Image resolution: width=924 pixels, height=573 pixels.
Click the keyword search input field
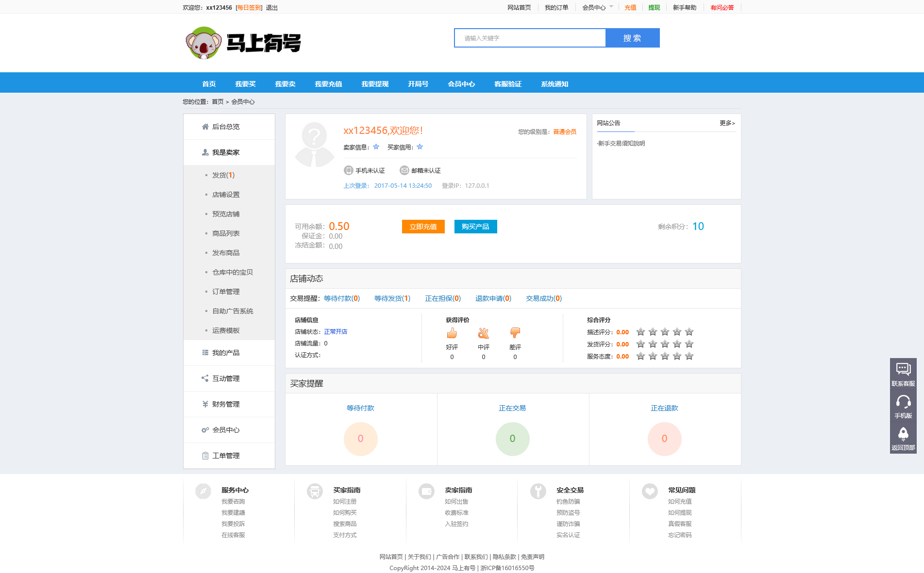coord(530,38)
